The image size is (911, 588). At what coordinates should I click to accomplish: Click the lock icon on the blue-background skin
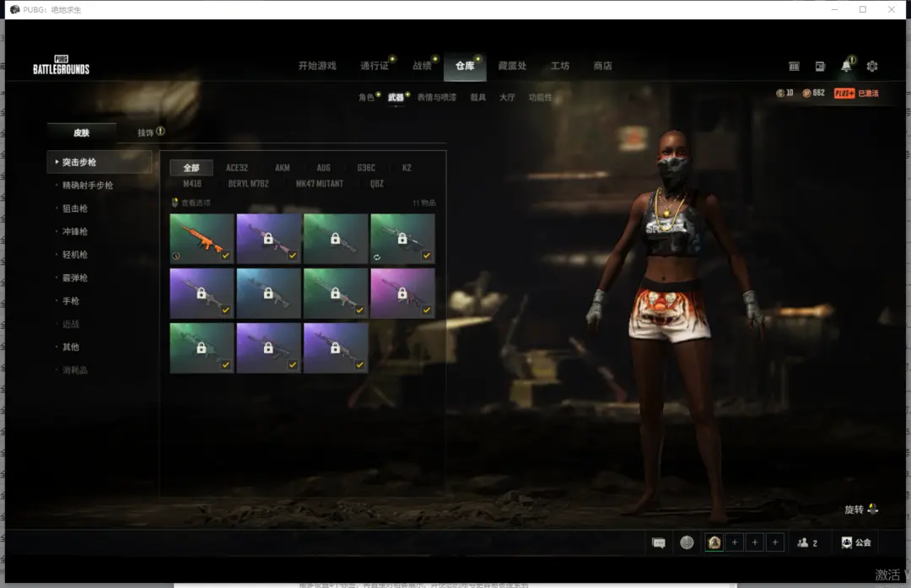click(268, 294)
